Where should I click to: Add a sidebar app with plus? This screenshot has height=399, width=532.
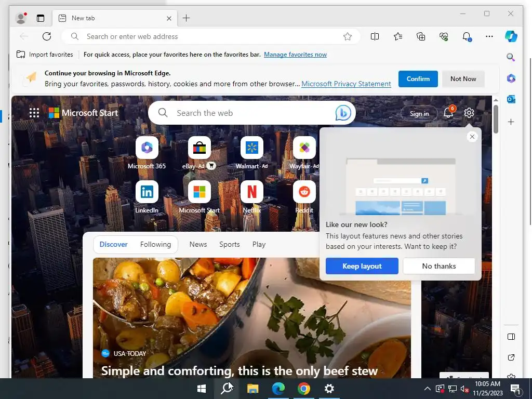click(511, 122)
